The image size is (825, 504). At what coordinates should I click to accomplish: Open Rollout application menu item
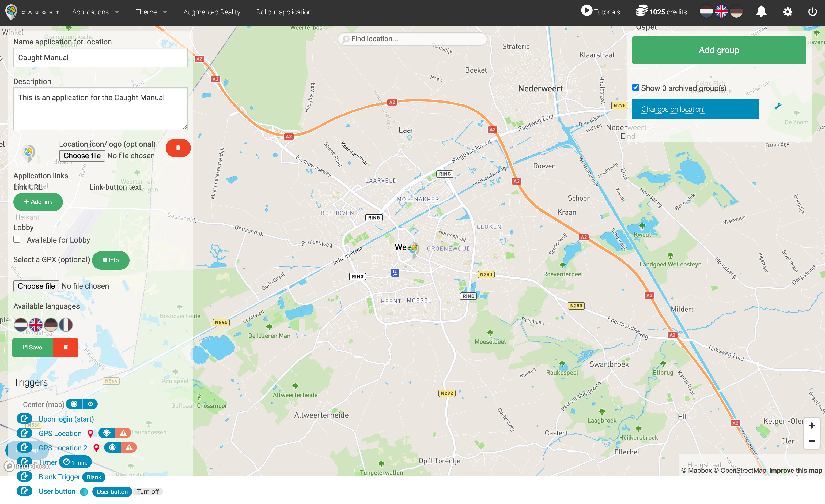[x=283, y=12]
